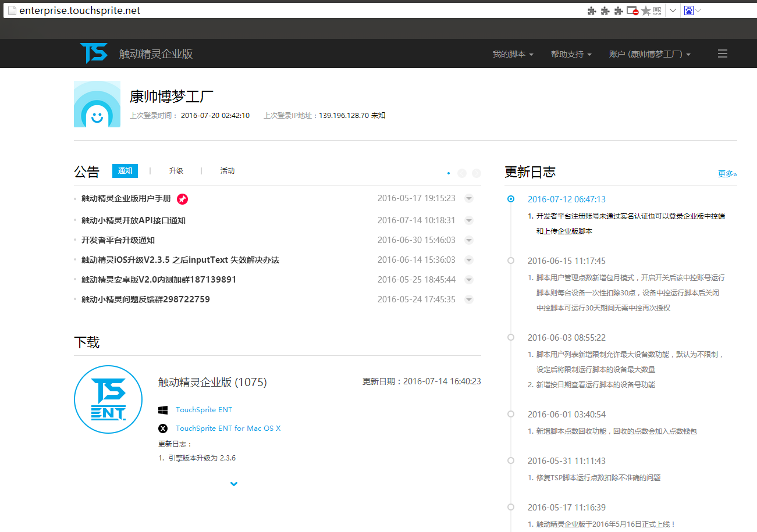Image resolution: width=757 pixels, height=532 pixels.
Task: Expand the 安卓版V2.0内测加群 announcement arrow
Action: pyautogui.click(x=469, y=280)
